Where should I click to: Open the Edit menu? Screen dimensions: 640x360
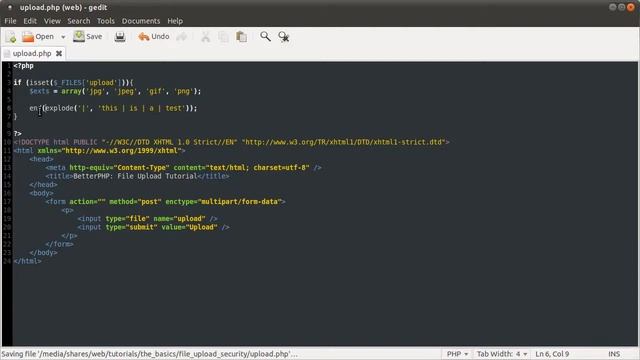[x=30, y=21]
